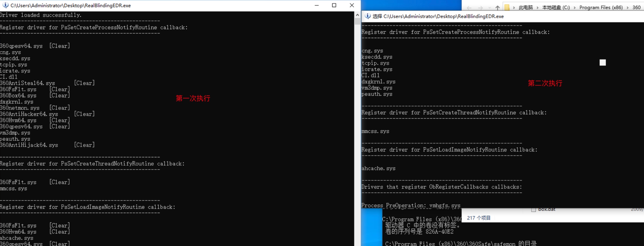The width and height of the screenshot is (644, 246).
Task: Click the app icon in right console title bar
Action: tap(368, 16)
